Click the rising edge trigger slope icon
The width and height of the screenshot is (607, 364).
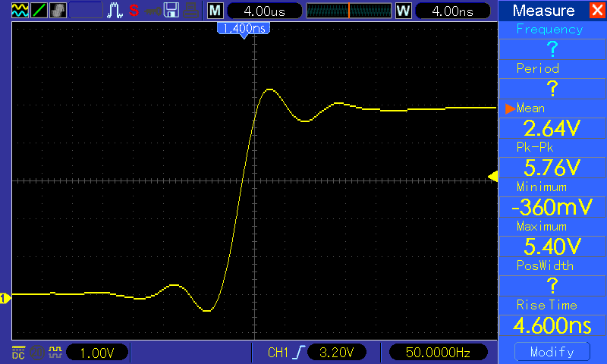tap(299, 353)
